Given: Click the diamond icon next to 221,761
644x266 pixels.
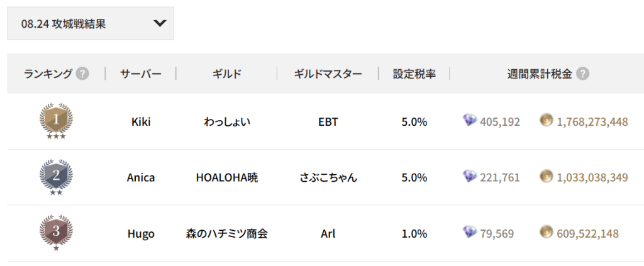Looking at the screenshot, I should point(470,177).
